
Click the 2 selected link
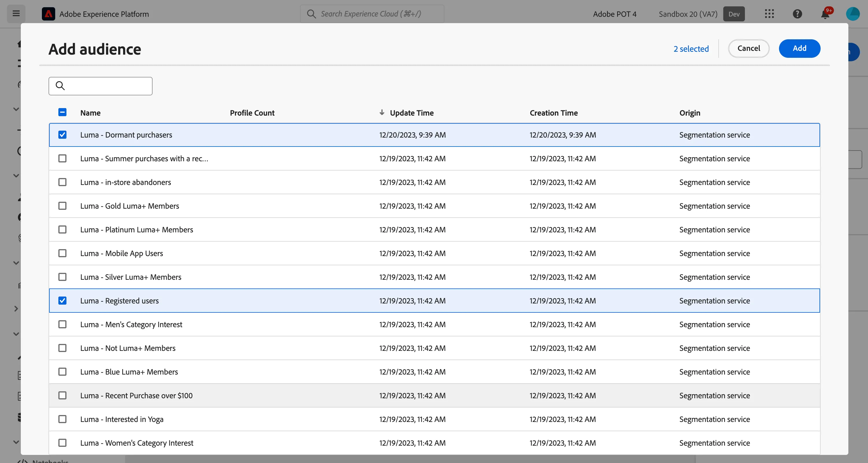click(x=691, y=49)
